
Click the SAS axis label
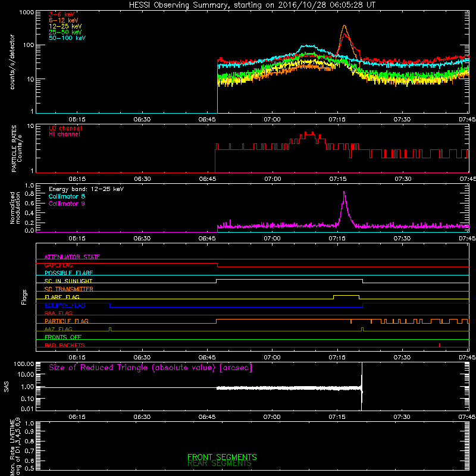pos(7,386)
